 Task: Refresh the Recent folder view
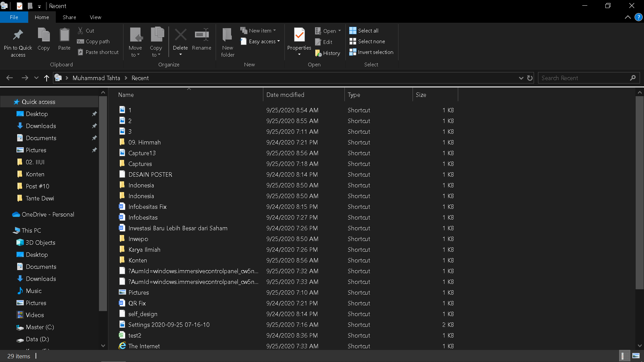[530, 78]
